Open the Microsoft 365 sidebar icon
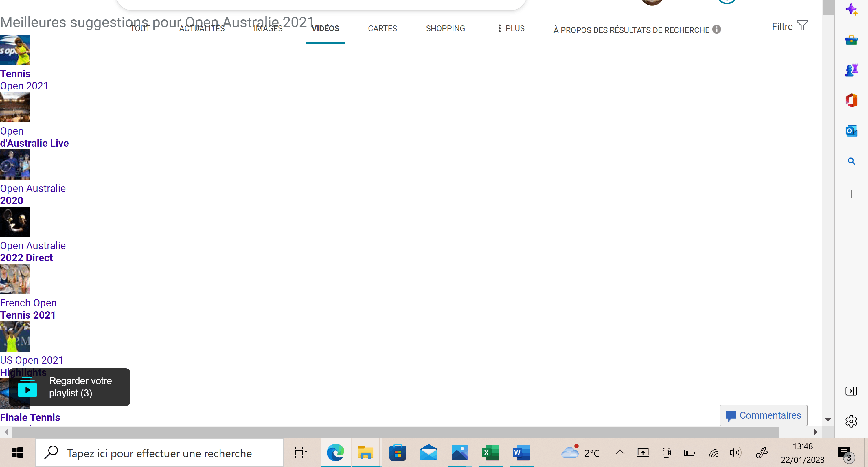Screen dimensions: 868x467 (x=851, y=100)
